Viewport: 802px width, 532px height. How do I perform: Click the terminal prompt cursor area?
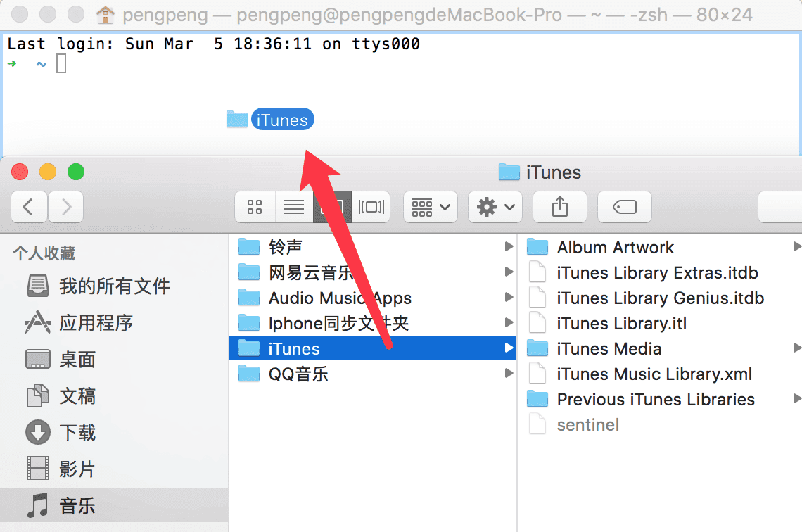[61, 64]
